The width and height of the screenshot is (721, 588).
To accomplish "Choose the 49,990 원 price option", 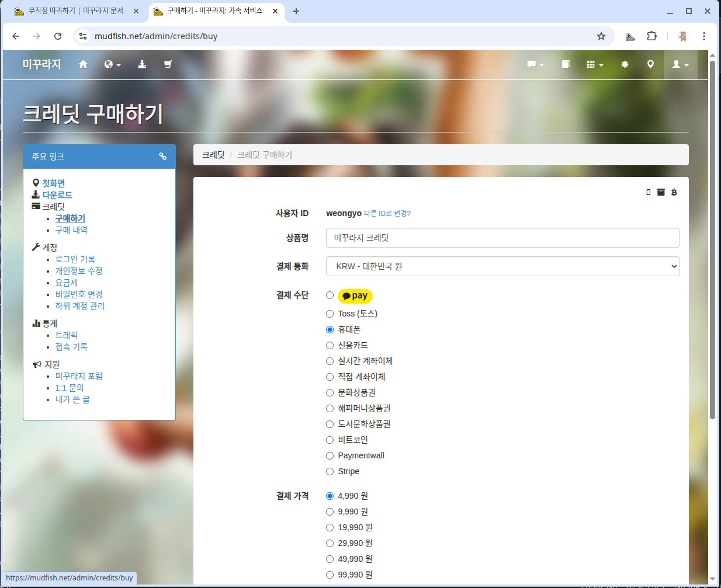I will coord(330,559).
